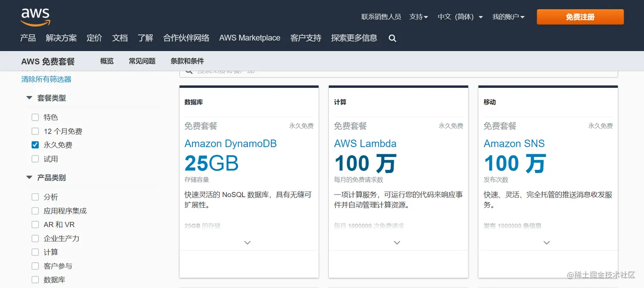Open 文档 in navigation

(x=120, y=38)
